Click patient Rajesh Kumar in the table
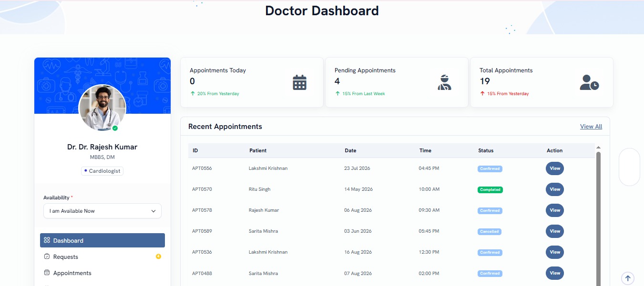 [x=264, y=210]
